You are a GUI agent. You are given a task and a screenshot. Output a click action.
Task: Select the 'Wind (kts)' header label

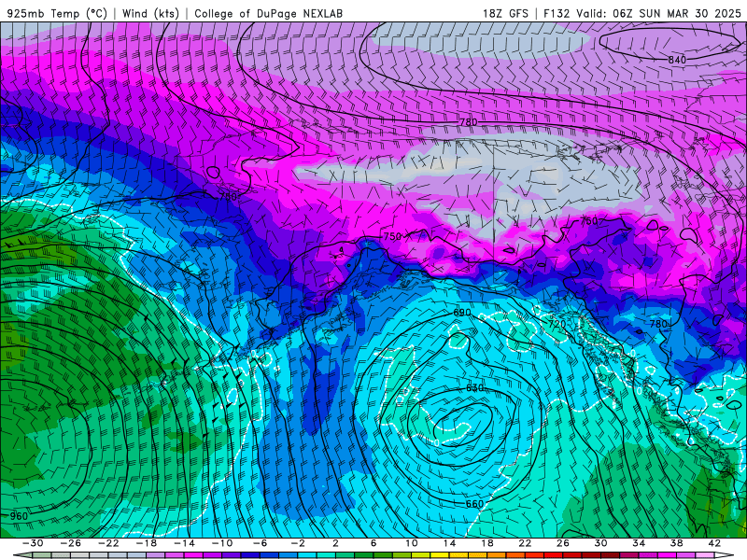pyautogui.click(x=150, y=14)
